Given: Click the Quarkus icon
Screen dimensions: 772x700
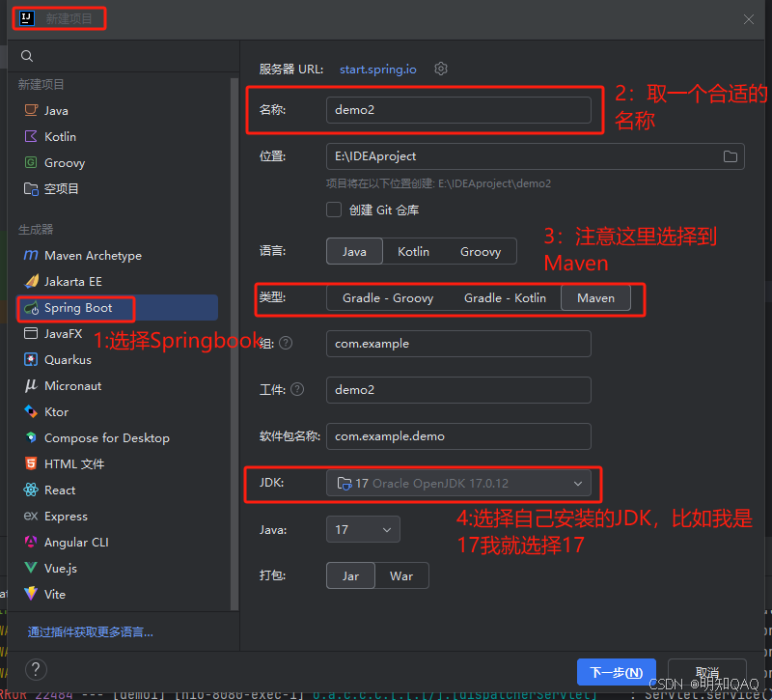Looking at the screenshot, I should point(31,359).
